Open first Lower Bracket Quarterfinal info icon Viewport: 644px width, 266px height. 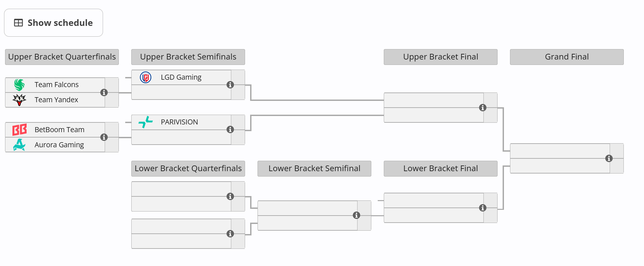(230, 196)
